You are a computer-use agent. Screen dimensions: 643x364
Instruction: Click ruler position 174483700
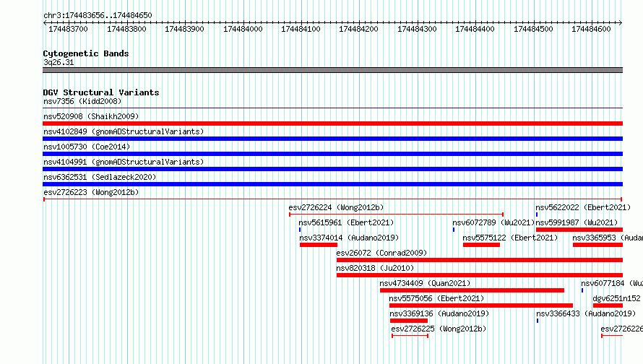pyautogui.click(x=68, y=29)
